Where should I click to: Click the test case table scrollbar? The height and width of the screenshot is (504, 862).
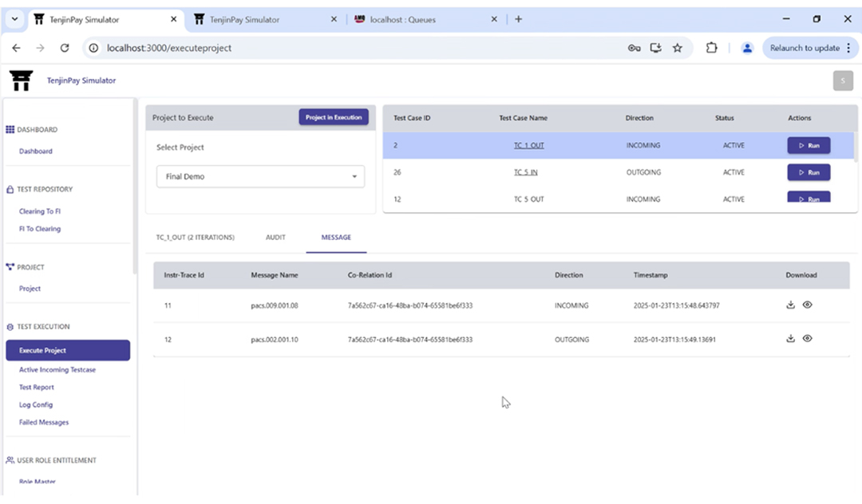click(x=855, y=147)
